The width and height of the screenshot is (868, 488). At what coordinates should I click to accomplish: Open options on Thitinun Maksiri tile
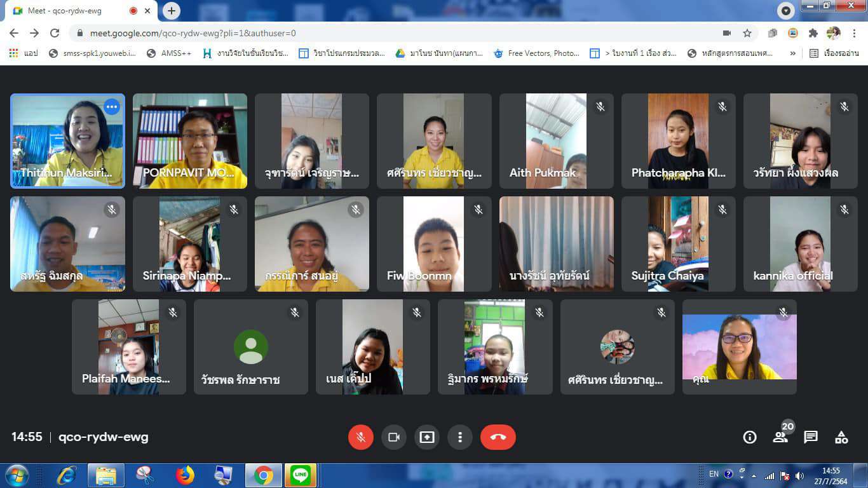click(x=112, y=107)
